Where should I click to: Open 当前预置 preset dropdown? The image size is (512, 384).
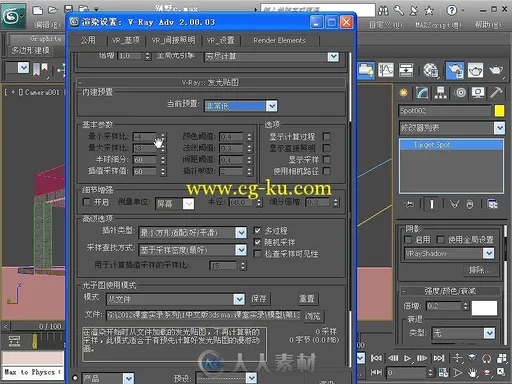[272, 106]
